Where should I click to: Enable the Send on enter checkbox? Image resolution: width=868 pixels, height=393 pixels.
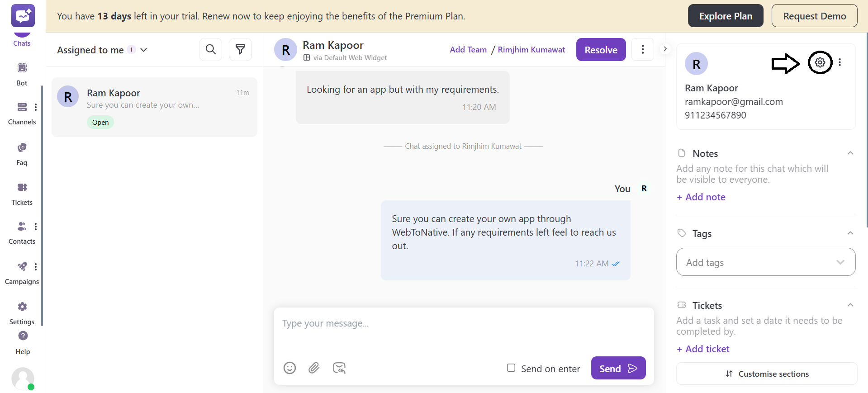tap(511, 368)
